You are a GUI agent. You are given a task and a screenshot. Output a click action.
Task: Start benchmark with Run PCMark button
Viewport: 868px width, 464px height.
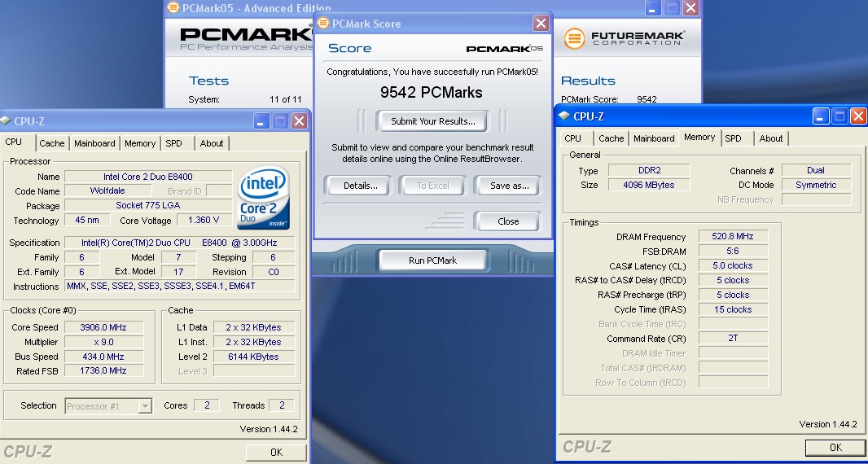(433, 260)
